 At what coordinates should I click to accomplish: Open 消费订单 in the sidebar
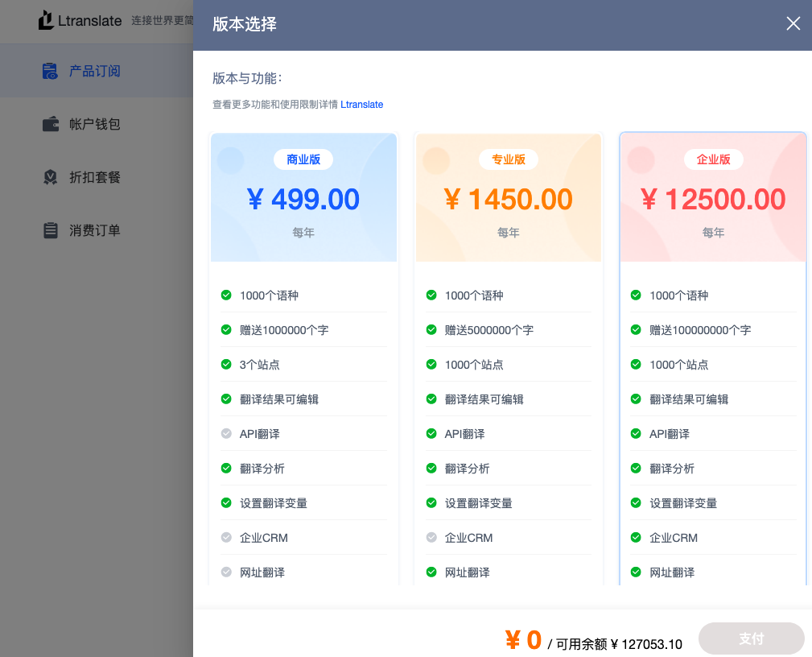tap(94, 230)
